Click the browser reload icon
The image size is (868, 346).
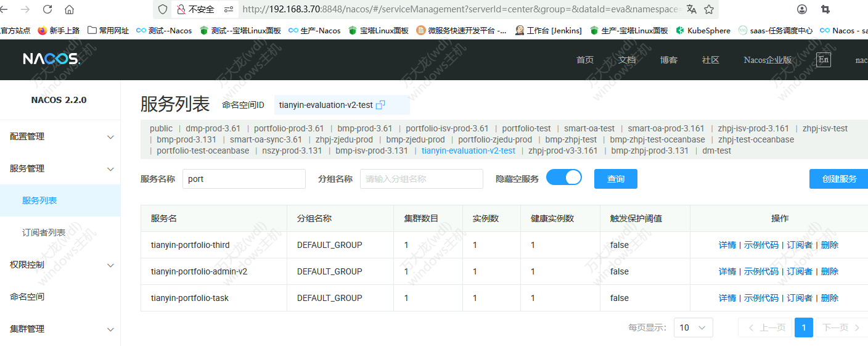[47, 9]
